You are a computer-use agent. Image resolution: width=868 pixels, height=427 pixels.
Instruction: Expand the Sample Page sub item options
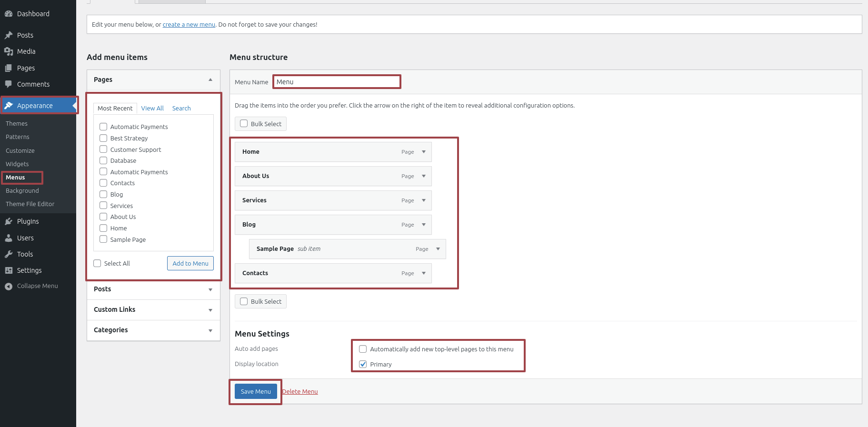point(438,249)
